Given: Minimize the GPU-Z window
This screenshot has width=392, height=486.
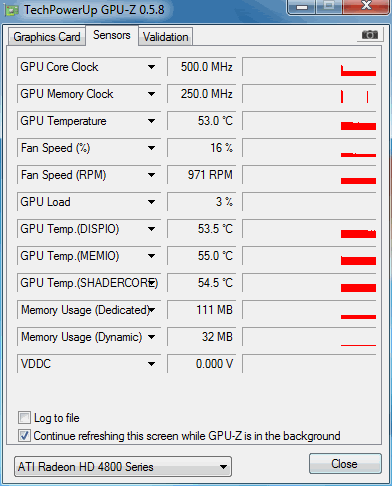Looking at the screenshot, I should (x=302, y=7).
